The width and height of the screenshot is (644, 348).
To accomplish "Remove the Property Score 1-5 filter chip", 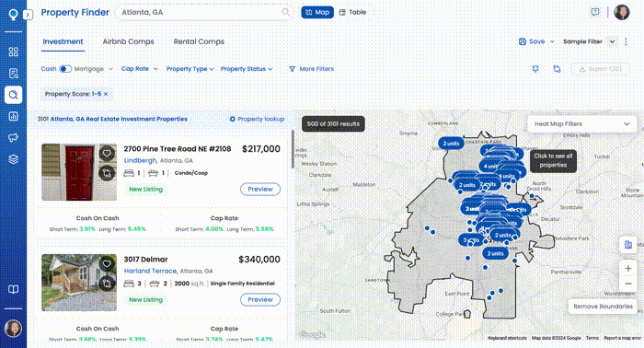I will (106, 94).
